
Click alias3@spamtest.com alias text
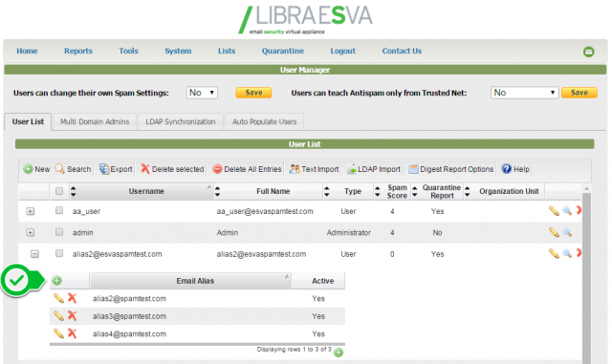click(129, 316)
